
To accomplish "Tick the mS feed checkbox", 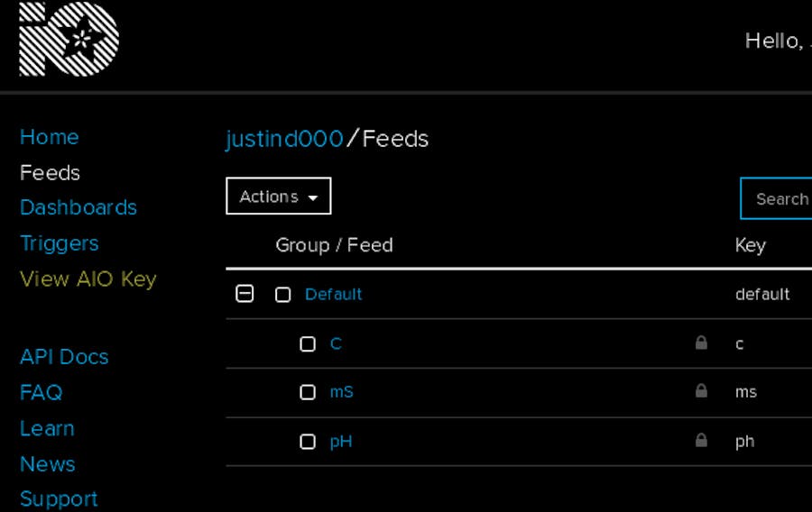I will 308,393.
